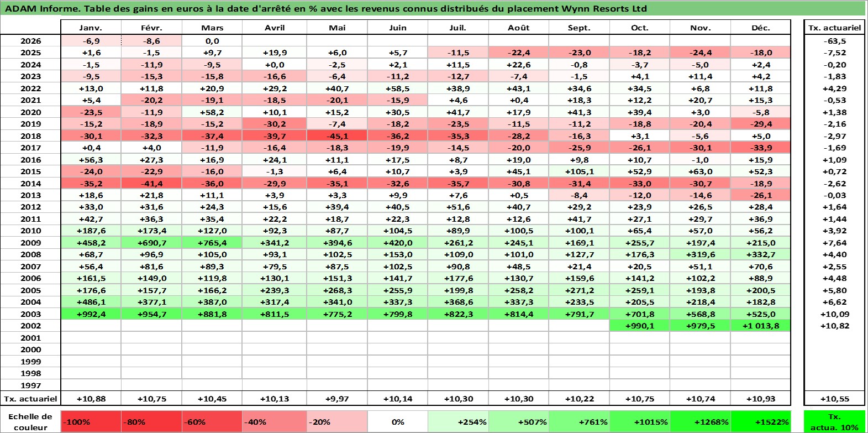This screenshot has height=433, width=868.
Task: Select the +990,1 cell for 2002 Oct.
Action: [x=639, y=326]
